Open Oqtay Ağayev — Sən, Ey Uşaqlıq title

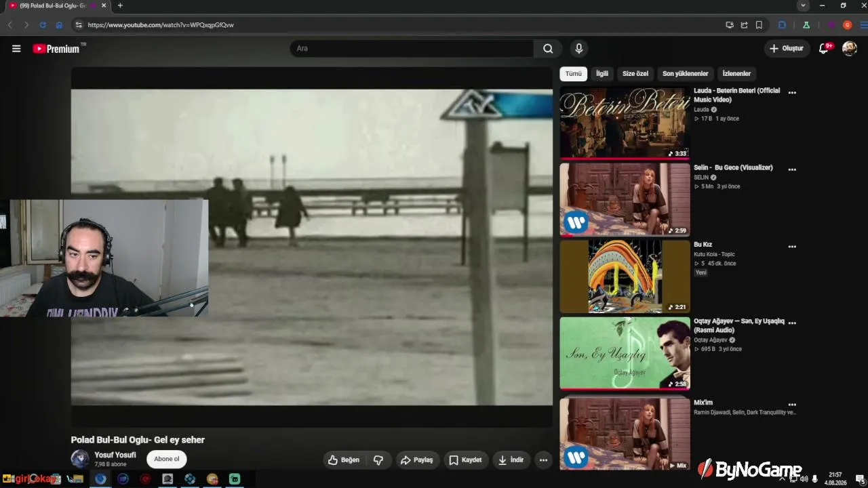point(739,325)
